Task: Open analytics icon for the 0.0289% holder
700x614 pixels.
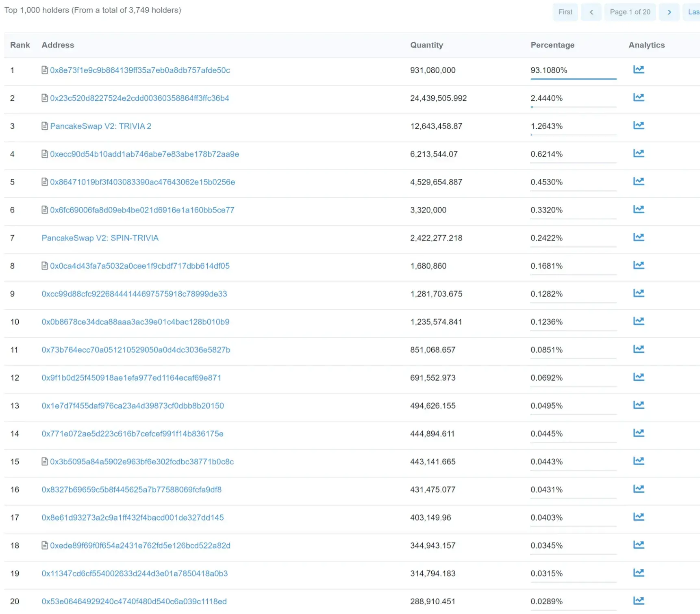Action: pos(638,601)
